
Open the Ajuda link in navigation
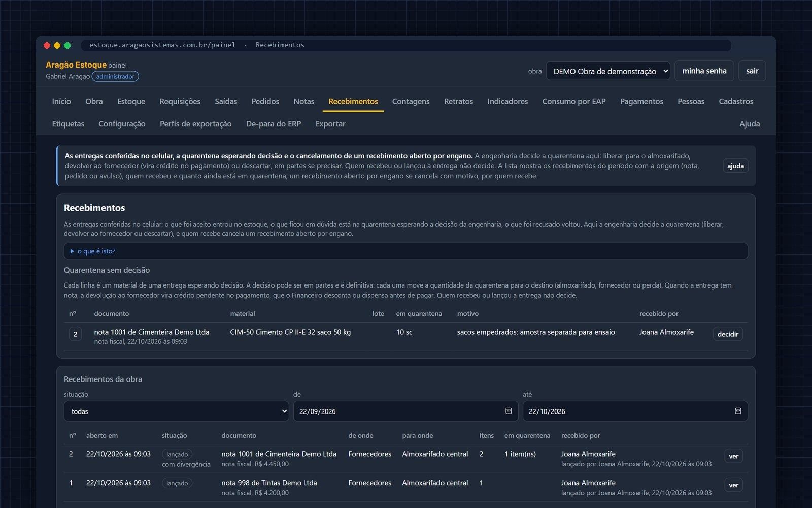coord(750,123)
